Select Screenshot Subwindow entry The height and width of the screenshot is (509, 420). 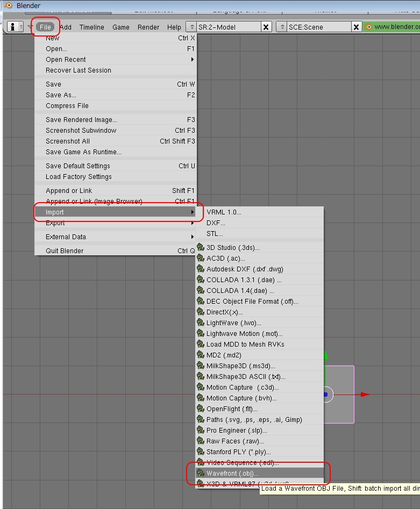click(x=116, y=130)
